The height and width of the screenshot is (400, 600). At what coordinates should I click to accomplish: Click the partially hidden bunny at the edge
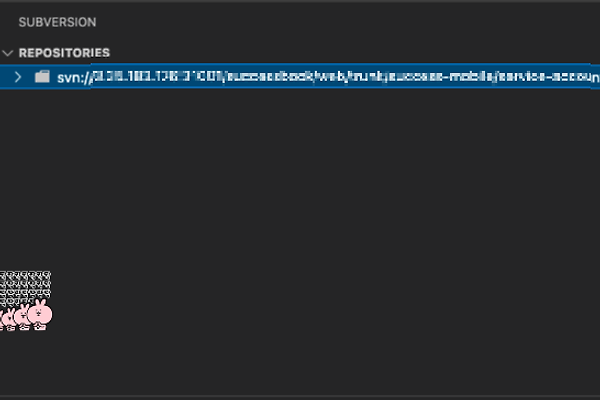tap(2, 319)
